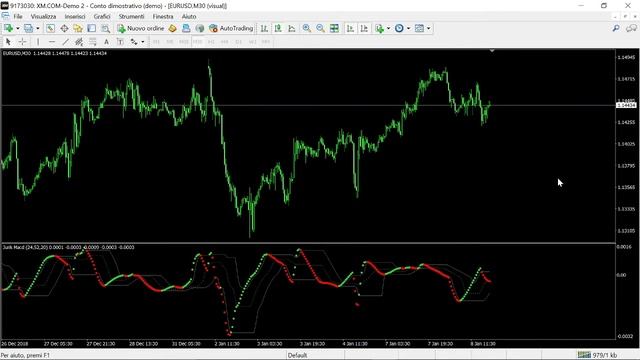Open the Data Window crosshair-circle icon
Viewport: 640px width, 360px height.
click(64, 28)
